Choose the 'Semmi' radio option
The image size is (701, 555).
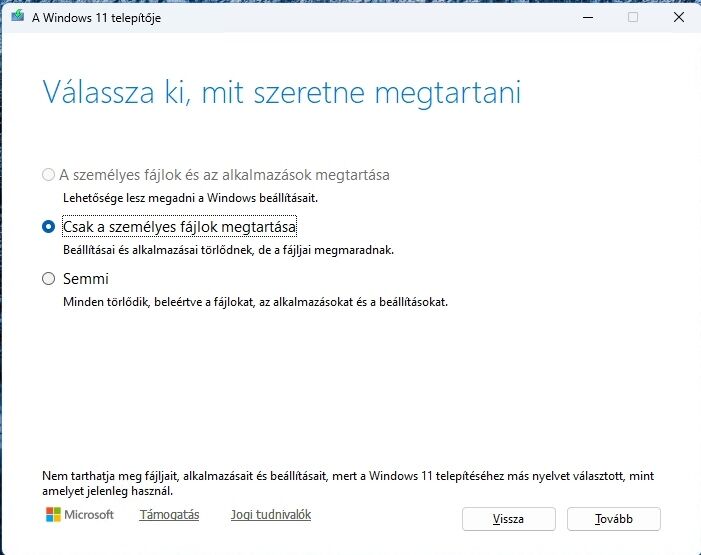coord(48,279)
